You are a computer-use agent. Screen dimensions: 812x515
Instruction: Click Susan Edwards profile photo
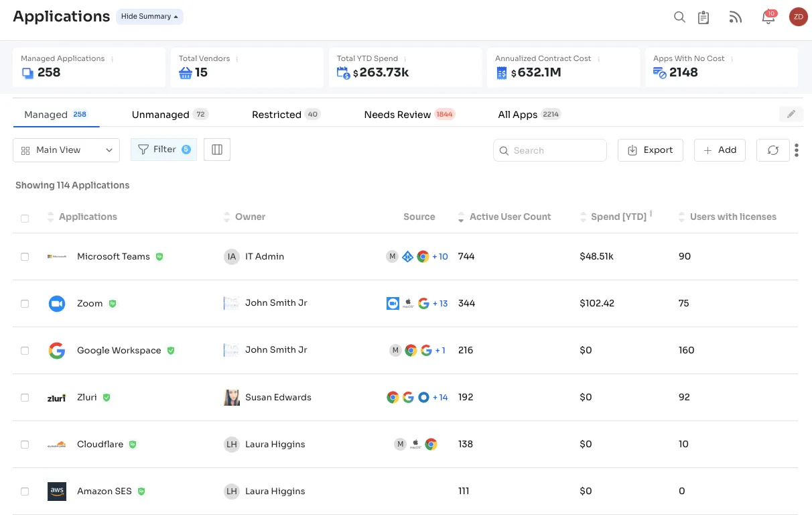[x=232, y=397]
